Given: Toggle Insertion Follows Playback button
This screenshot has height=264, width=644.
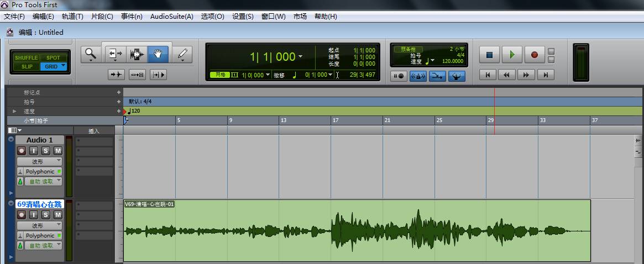Looking at the screenshot, I should click(158, 75).
